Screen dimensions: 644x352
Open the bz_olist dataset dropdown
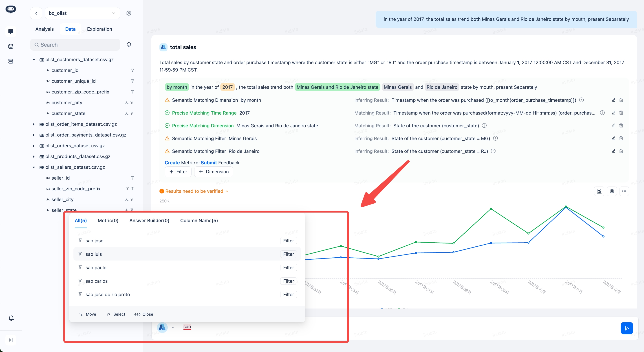82,13
